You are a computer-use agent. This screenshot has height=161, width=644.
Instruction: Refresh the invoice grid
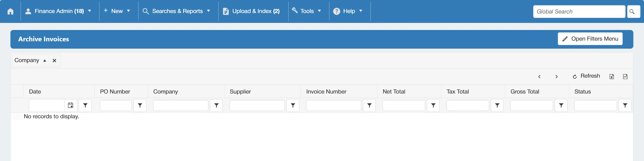(586, 76)
